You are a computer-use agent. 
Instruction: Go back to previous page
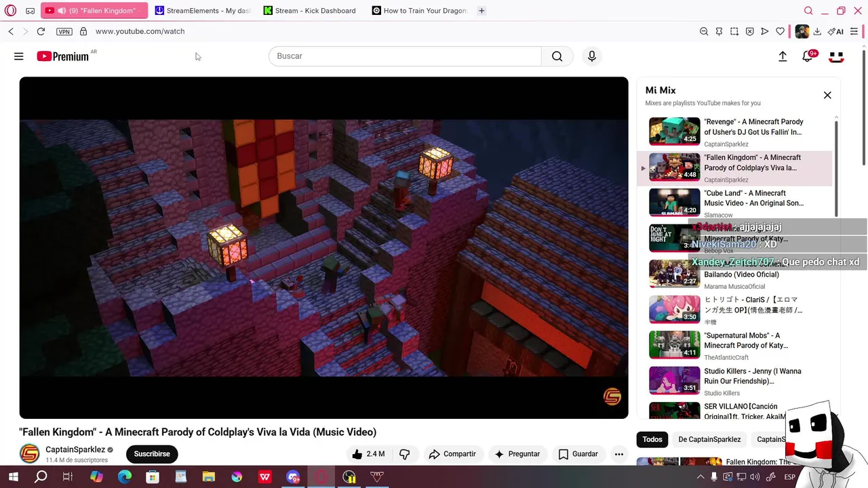coord(11,31)
